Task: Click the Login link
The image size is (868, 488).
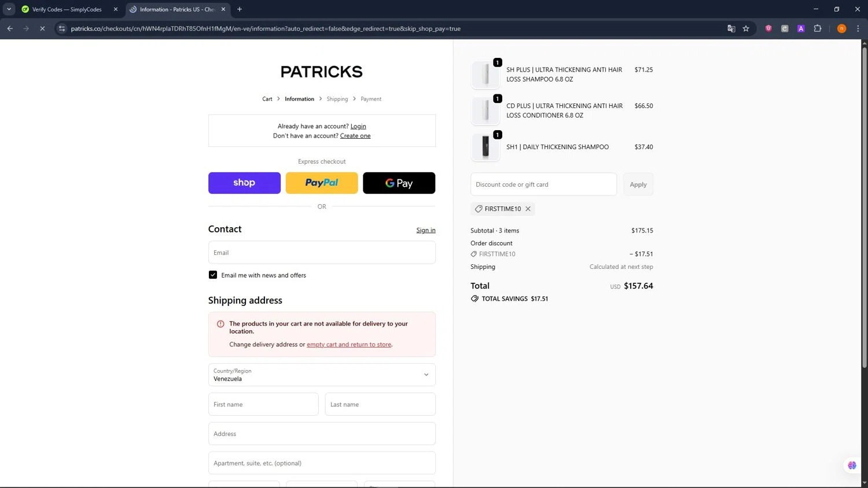Action: point(358,126)
